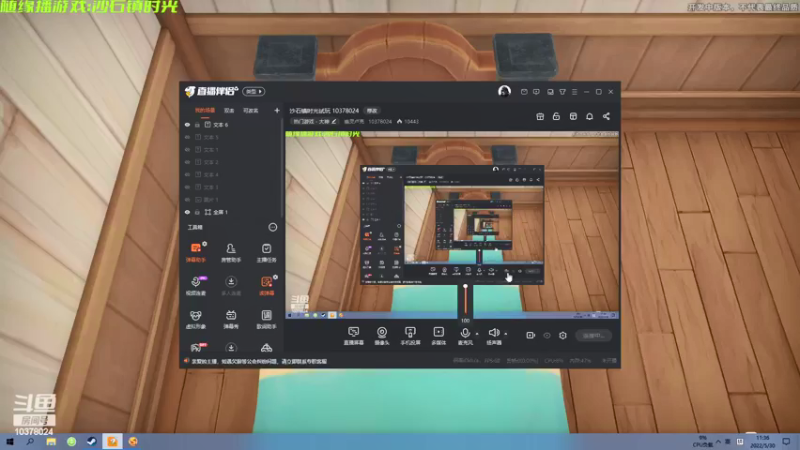Expand microphone options arrow
This screenshot has height=450, width=800.
(x=477, y=334)
